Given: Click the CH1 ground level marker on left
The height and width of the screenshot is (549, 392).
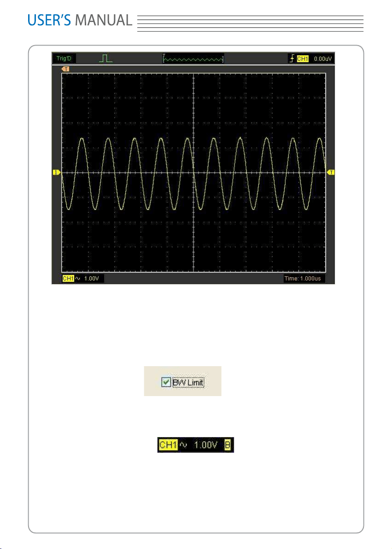Looking at the screenshot, I should tap(57, 172).
